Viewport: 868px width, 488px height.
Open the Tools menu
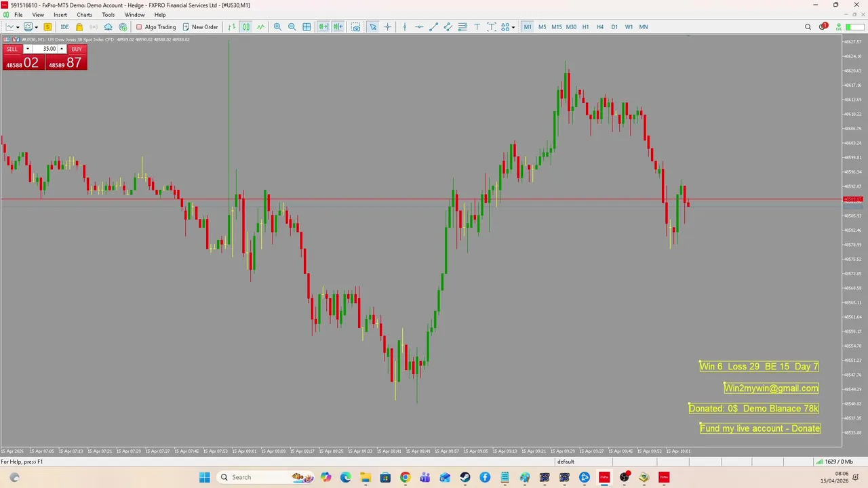pyautogui.click(x=108, y=15)
